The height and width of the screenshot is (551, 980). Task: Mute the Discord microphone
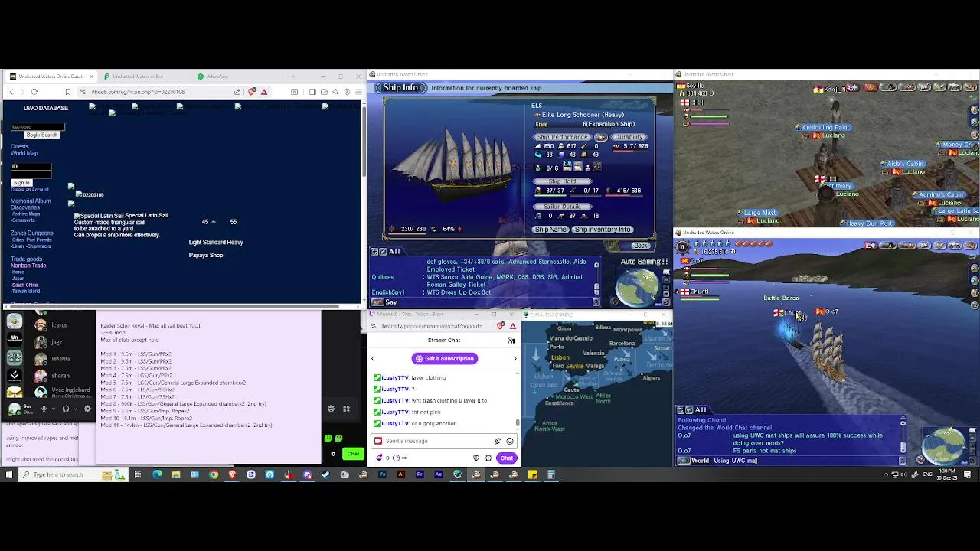click(44, 409)
